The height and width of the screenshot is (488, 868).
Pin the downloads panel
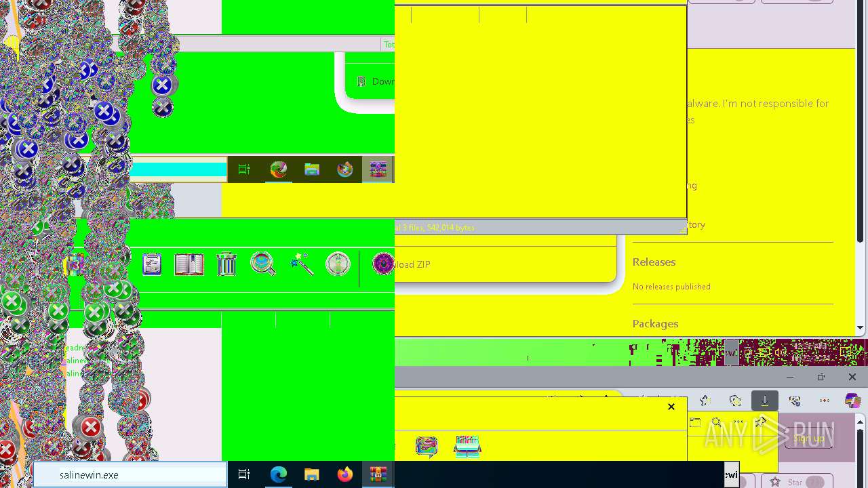[760, 422]
